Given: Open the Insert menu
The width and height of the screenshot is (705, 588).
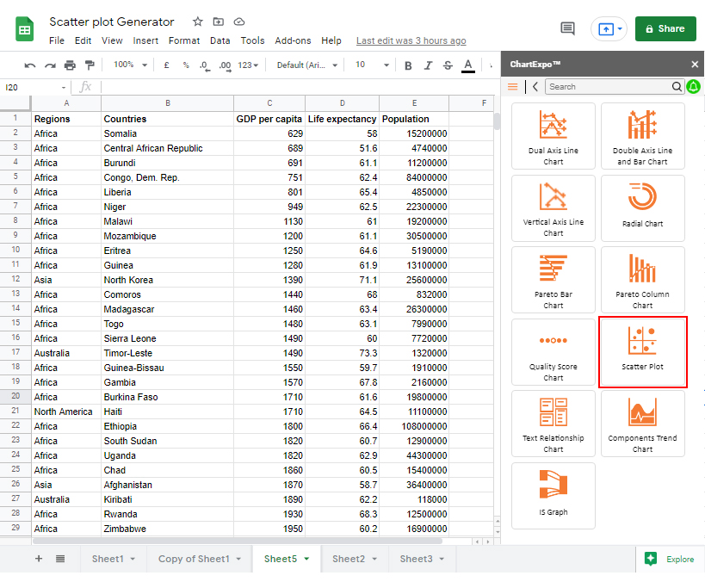Looking at the screenshot, I should point(145,41).
